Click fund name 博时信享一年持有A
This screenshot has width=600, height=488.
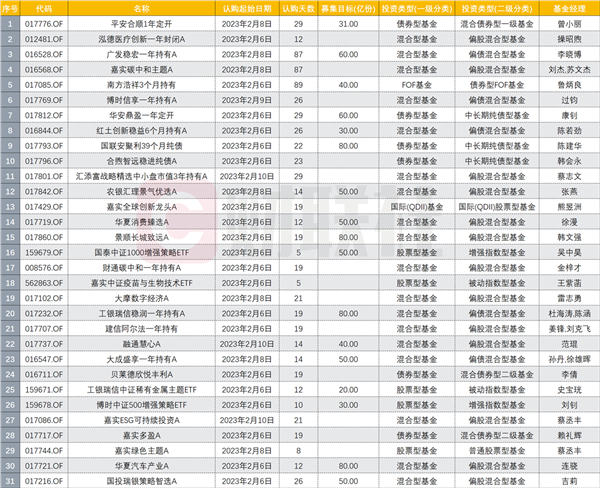pyautogui.click(x=142, y=100)
